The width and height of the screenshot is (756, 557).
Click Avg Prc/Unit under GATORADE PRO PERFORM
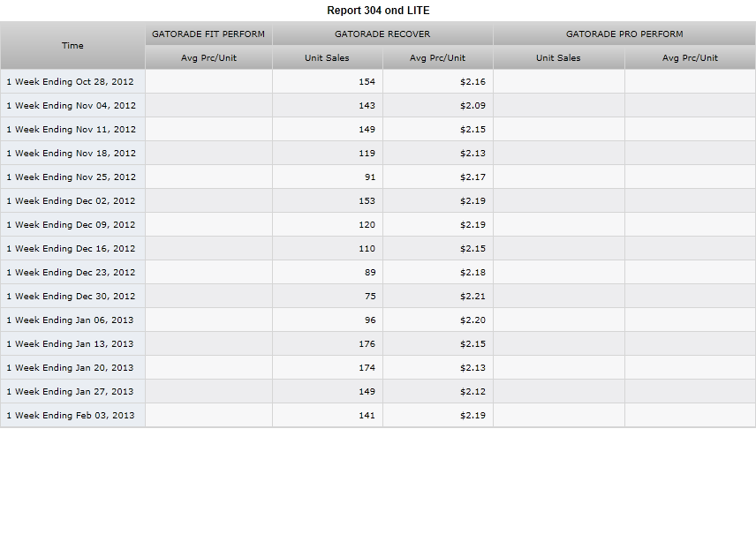(690, 58)
